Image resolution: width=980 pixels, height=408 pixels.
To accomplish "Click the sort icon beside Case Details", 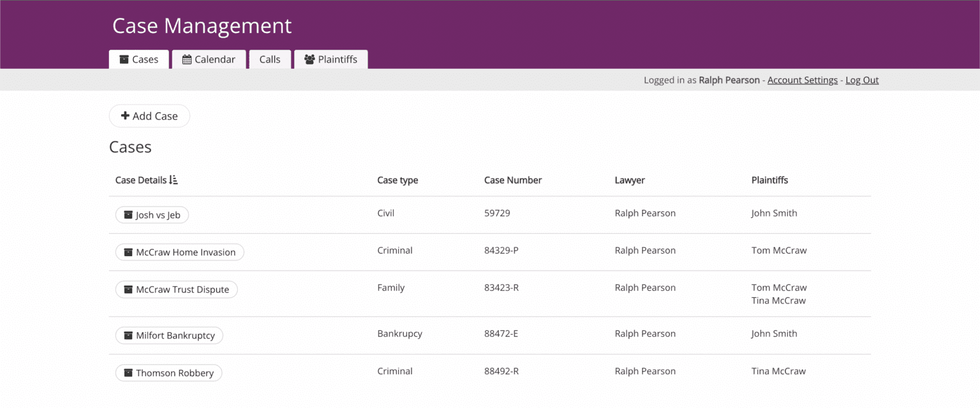I will (173, 179).
